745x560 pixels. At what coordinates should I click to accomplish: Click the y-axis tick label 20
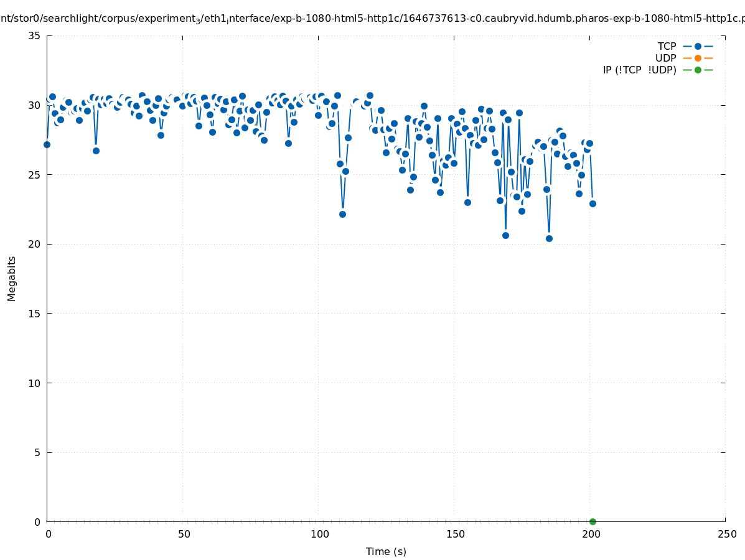(x=34, y=244)
